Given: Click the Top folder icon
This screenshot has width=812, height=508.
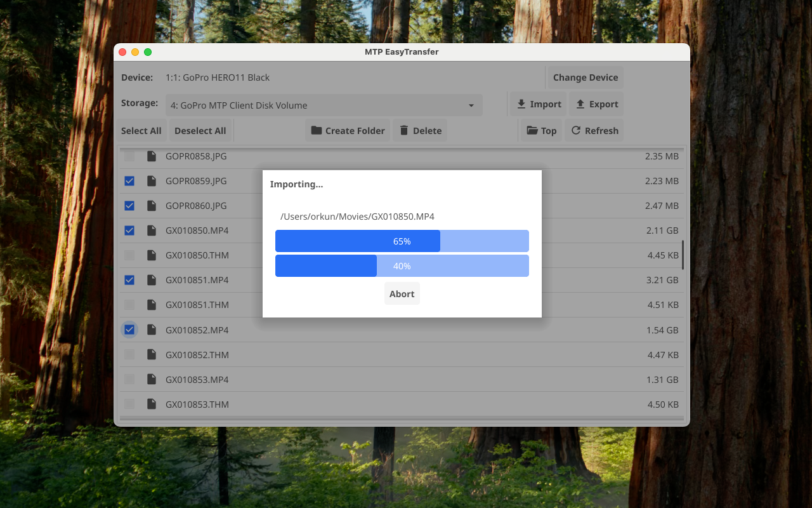Looking at the screenshot, I should pos(532,131).
